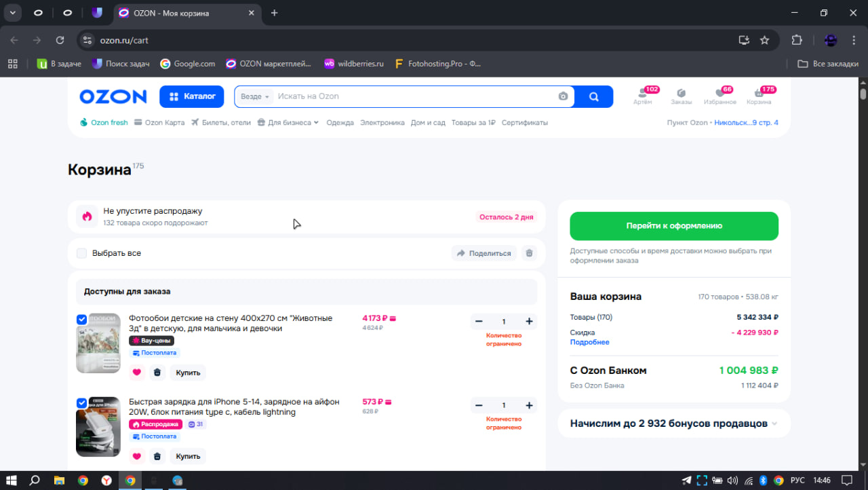Click Купить for the Фотообои item

(x=188, y=372)
